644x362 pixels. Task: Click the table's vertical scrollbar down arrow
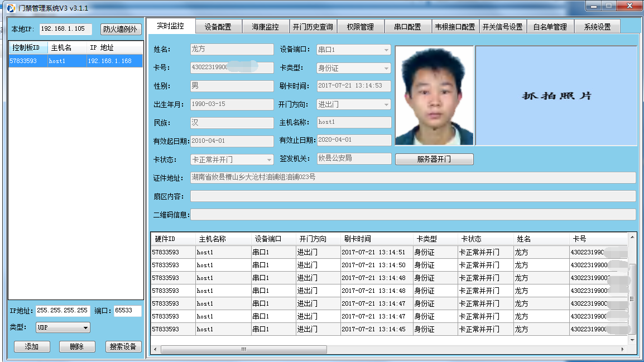(x=632, y=340)
